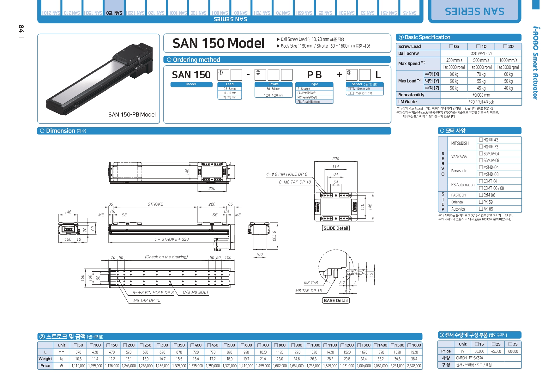Click the BASE Detail label

[336, 300]
